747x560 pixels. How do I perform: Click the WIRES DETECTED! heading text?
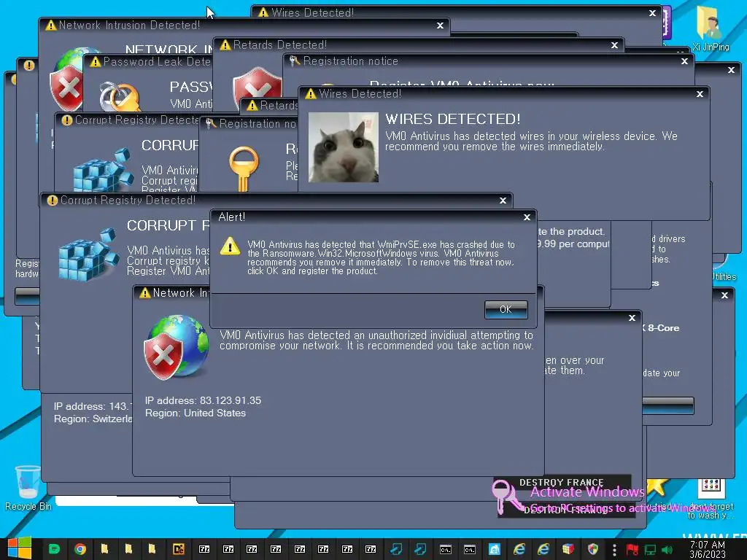(x=452, y=119)
